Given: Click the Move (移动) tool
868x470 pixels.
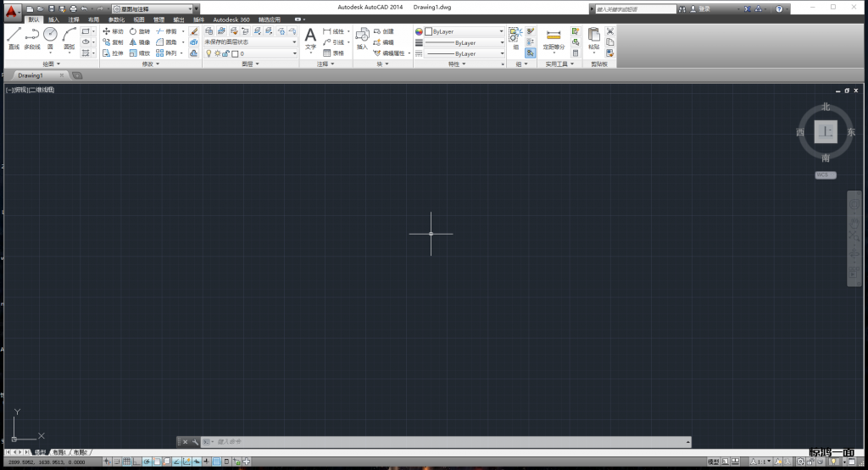Looking at the screenshot, I should tap(113, 31).
